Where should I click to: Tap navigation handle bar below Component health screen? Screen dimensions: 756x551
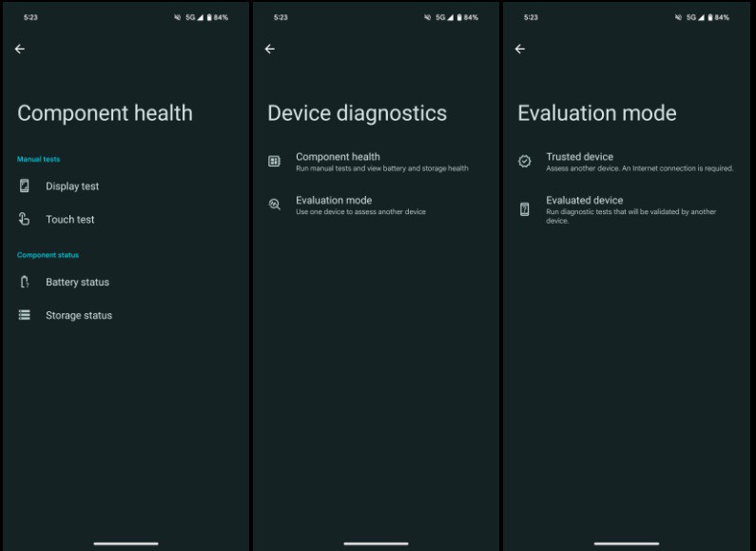126,543
